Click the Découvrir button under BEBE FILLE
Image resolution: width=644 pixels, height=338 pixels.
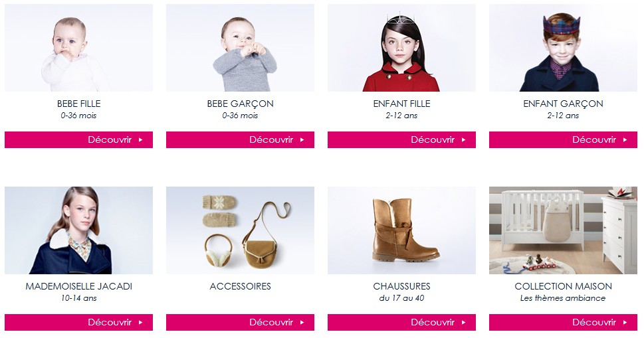(78, 139)
